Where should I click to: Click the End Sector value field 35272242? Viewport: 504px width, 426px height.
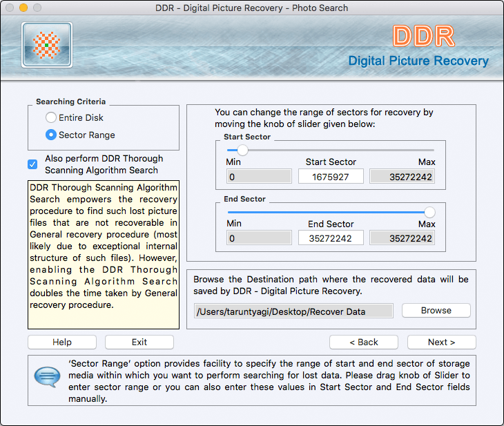click(331, 238)
